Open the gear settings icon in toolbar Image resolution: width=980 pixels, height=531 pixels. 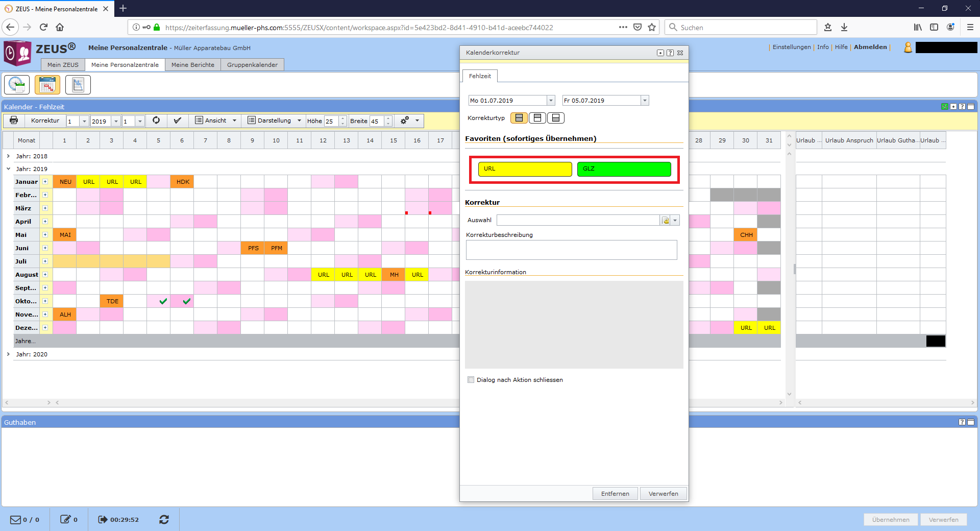[405, 120]
